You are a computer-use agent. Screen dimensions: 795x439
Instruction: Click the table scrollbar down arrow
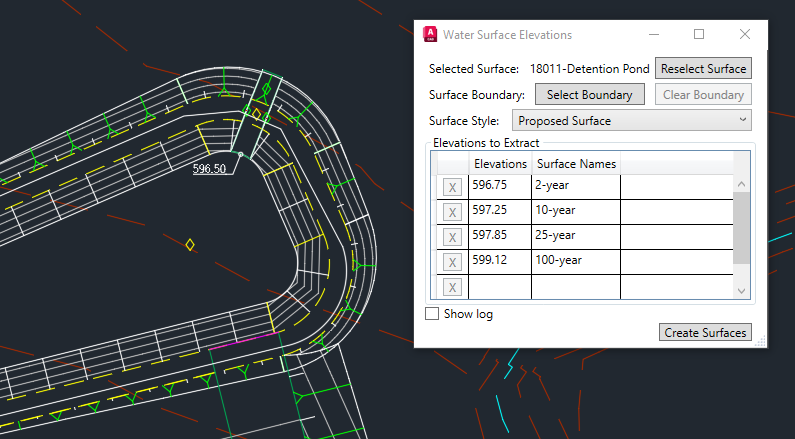741,290
